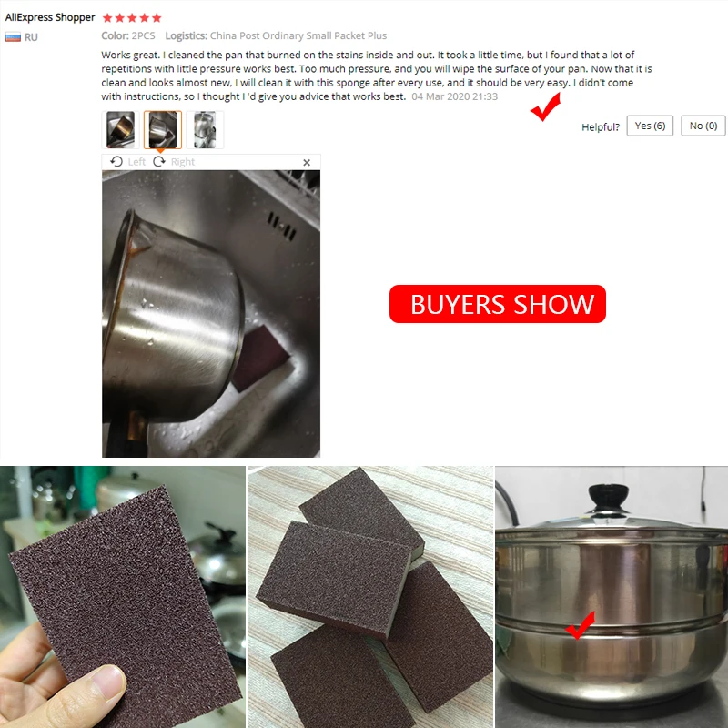Click the stainless pot with lid photo

tap(612, 597)
